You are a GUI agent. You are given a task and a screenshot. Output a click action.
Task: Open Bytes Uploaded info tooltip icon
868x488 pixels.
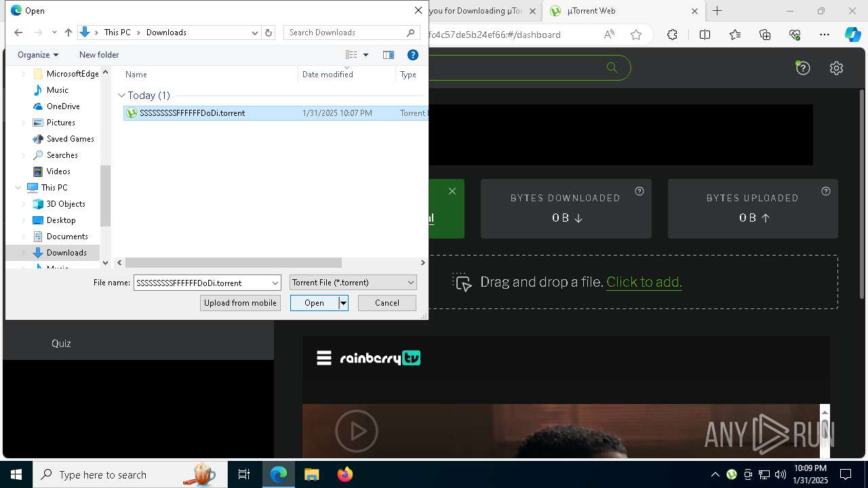[x=825, y=191]
